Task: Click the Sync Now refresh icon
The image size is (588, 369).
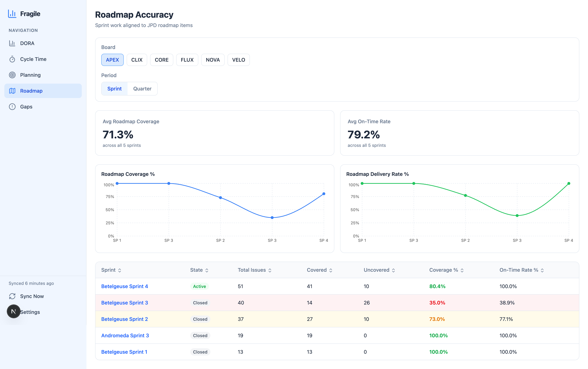Action: pos(12,296)
